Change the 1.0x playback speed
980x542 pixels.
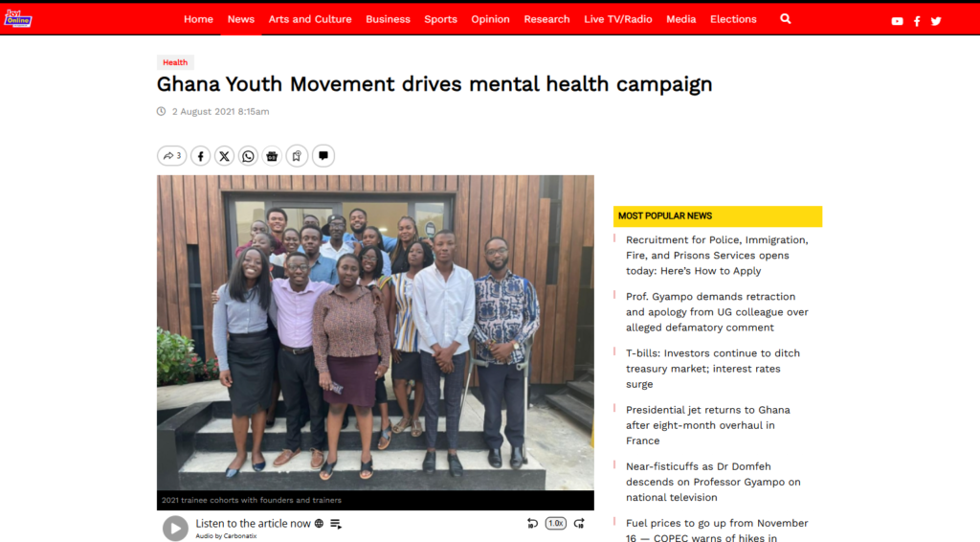point(556,524)
